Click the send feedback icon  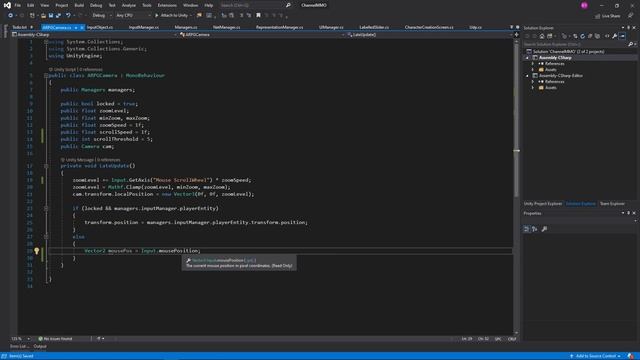click(631, 16)
